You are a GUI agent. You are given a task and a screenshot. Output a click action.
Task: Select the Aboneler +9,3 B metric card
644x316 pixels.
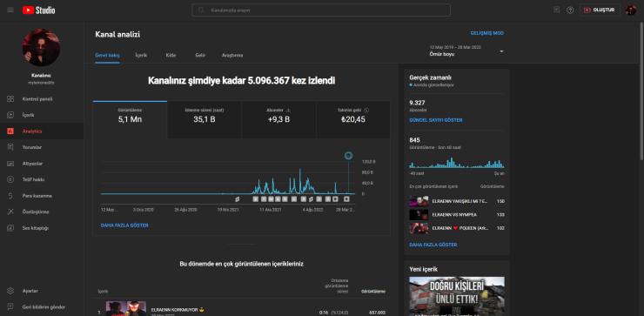click(x=278, y=119)
